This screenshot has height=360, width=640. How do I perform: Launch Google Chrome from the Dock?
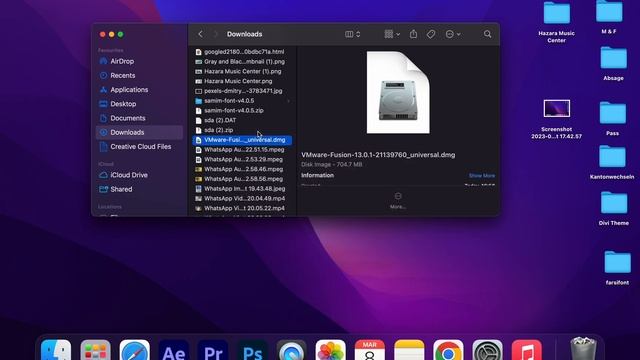(x=448, y=350)
